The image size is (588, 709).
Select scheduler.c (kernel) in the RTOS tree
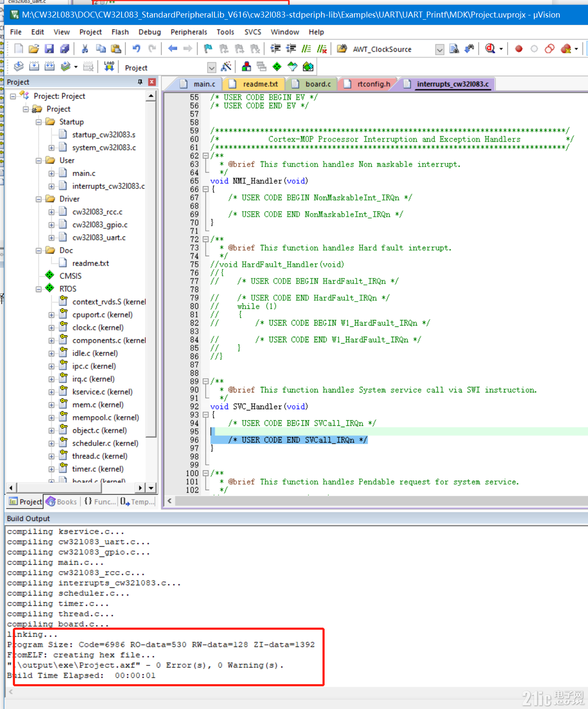coord(105,443)
